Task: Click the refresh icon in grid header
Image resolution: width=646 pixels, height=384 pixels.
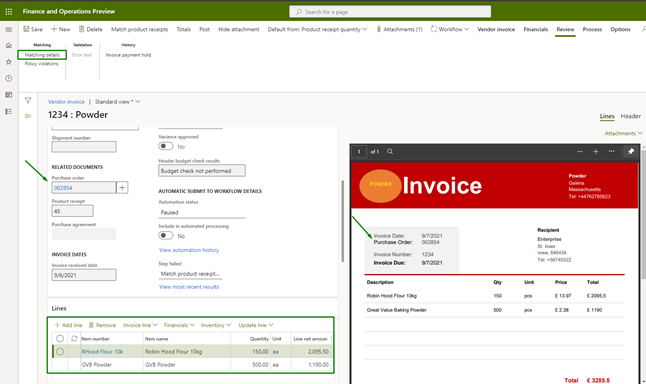Action: (74, 339)
